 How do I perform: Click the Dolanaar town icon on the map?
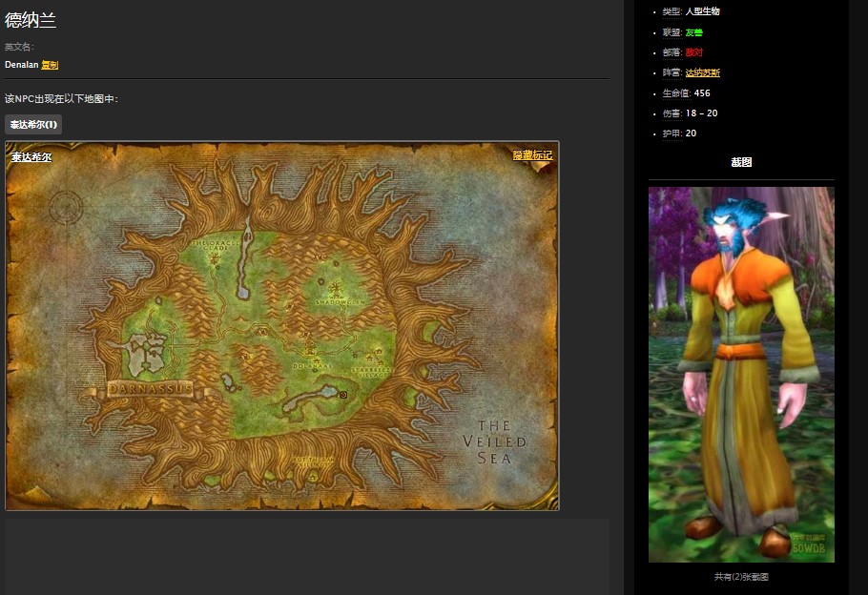tap(309, 351)
